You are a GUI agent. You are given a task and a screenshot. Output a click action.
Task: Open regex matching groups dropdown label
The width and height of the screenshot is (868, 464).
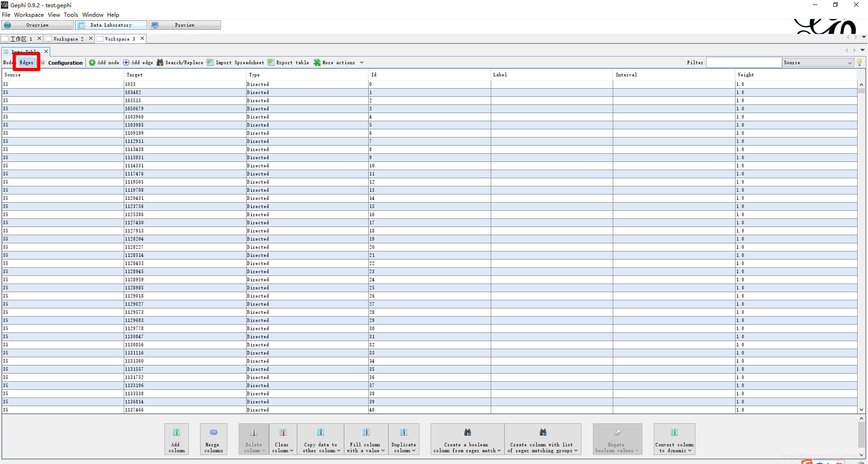(543, 448)
